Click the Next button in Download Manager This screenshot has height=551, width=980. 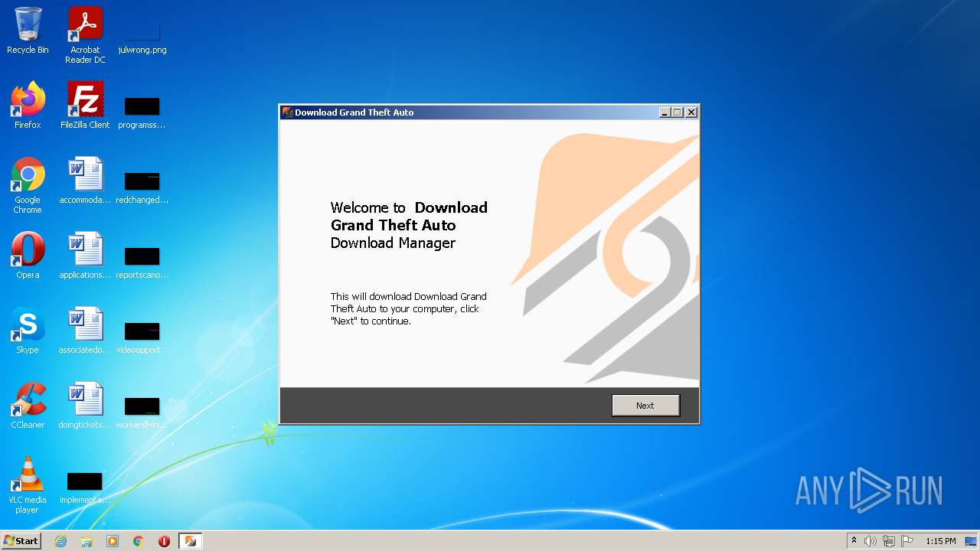645,406
